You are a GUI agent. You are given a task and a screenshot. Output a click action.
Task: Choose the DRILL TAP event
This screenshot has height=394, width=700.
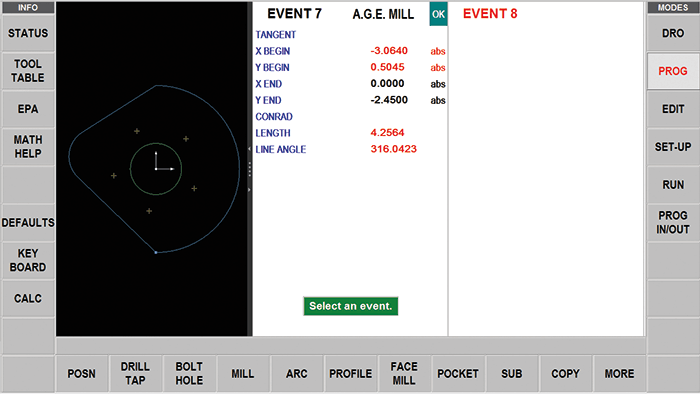tap(135, 374)
